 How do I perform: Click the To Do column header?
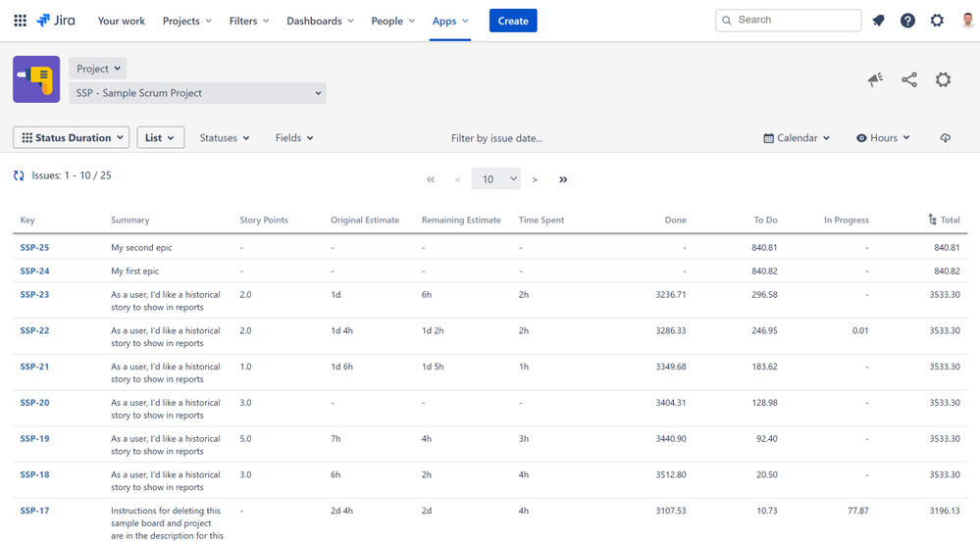[x=765, y=221]
